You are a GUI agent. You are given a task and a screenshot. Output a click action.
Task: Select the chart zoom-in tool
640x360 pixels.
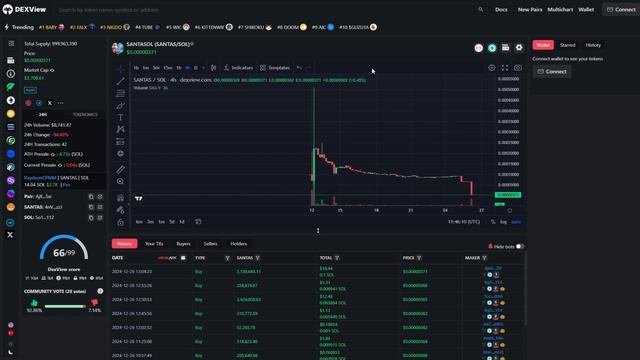pos(120,181)
